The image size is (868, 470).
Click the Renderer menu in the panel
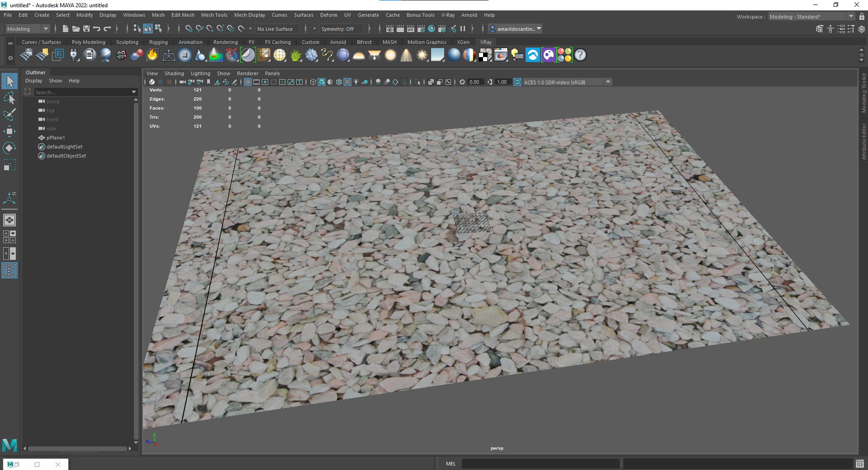point(247,73)
